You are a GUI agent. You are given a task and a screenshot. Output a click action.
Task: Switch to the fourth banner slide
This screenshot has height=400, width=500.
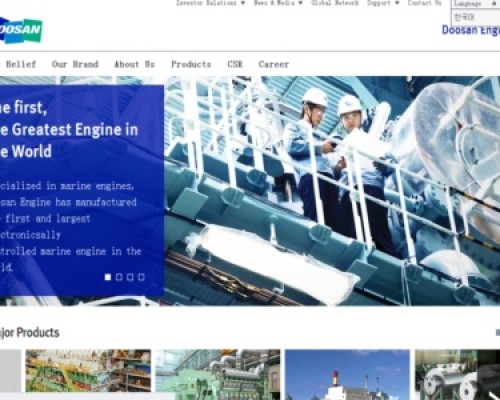tap(141, 277)
